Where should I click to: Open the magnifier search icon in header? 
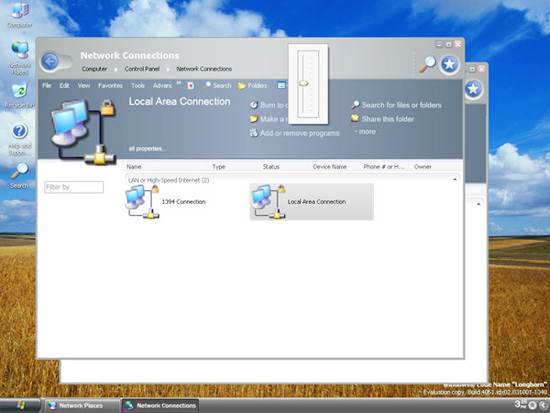click(x=427, y=64)
